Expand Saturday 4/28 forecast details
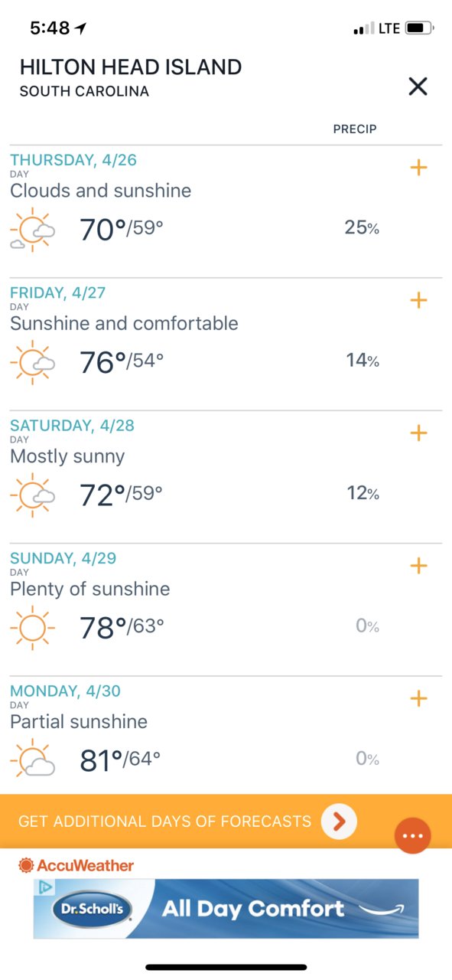Image resolution: width=452 pixels, height=980 pixels. (x=418, y=433)
